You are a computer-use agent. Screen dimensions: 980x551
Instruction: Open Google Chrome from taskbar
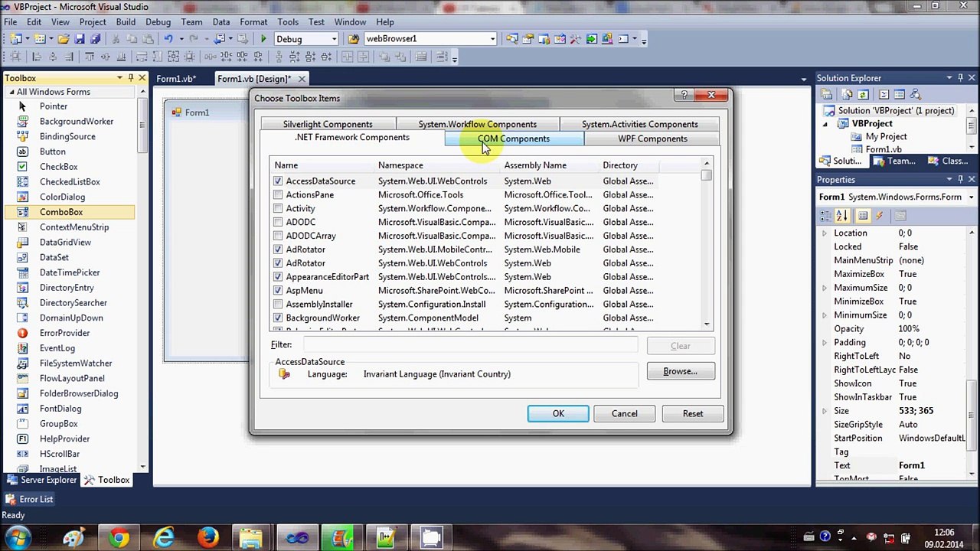(x=119, y=537)
